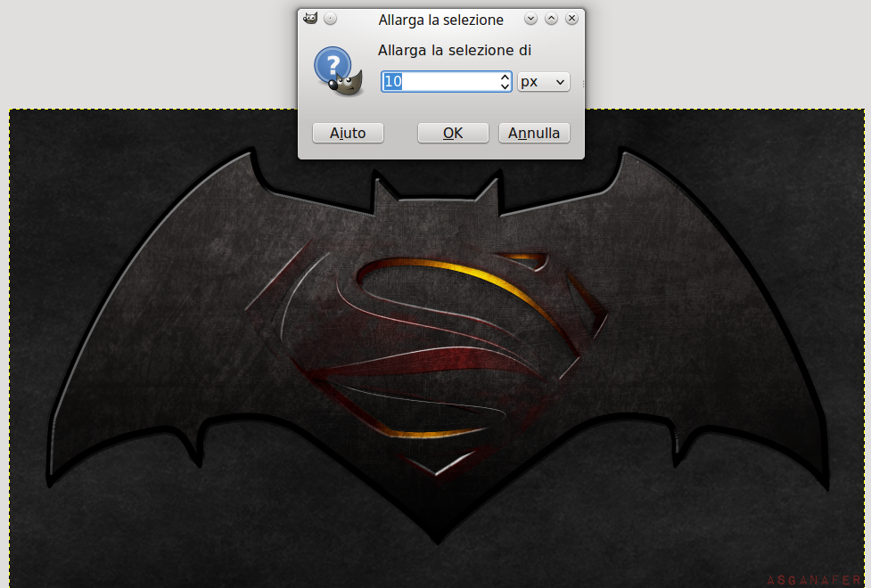Increase the selection grow value with up arrow
Viewport: 871px width, 588px height.
click(x=505, y=77)
